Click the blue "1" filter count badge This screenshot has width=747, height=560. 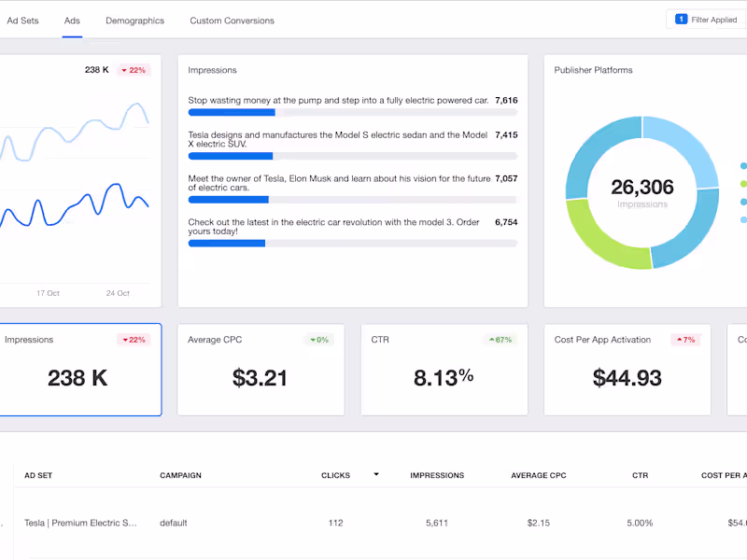coord(681,18)
